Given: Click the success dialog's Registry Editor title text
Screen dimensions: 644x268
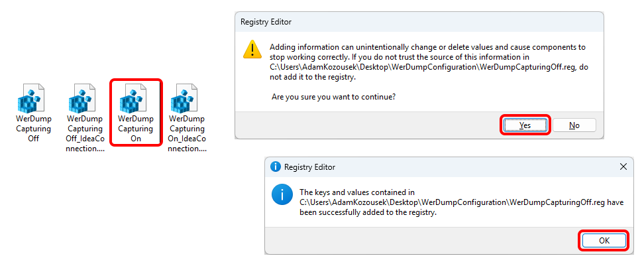Looking at the screenshot, I should coord(309,167).
